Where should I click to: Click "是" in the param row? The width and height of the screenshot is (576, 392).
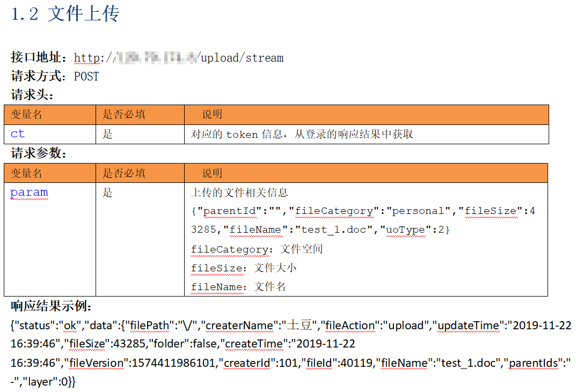click(x=107, y=193)
